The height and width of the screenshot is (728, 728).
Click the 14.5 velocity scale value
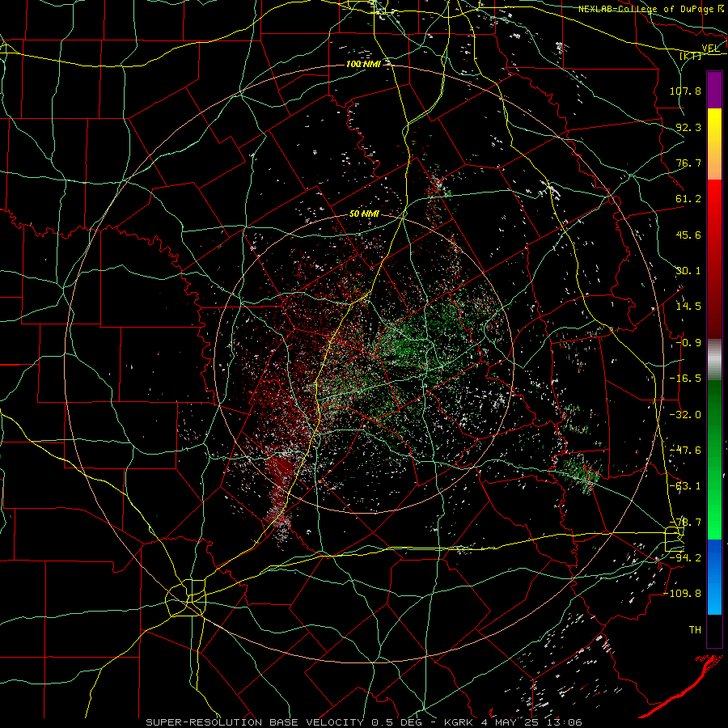coord(688,307)
